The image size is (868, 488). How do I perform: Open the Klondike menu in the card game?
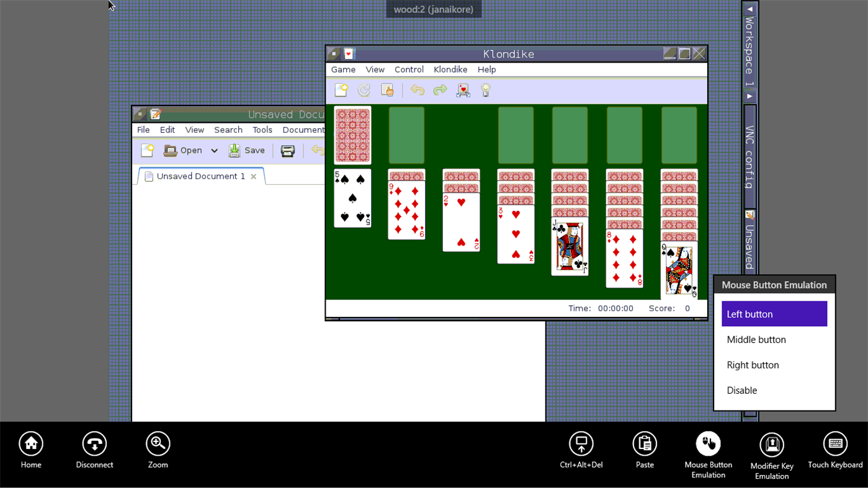coord(450,69)
